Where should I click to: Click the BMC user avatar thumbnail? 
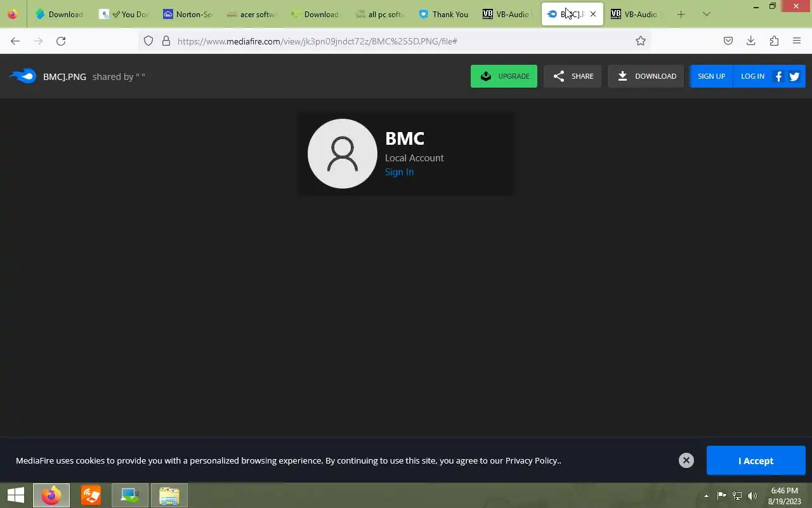(343, 154)
